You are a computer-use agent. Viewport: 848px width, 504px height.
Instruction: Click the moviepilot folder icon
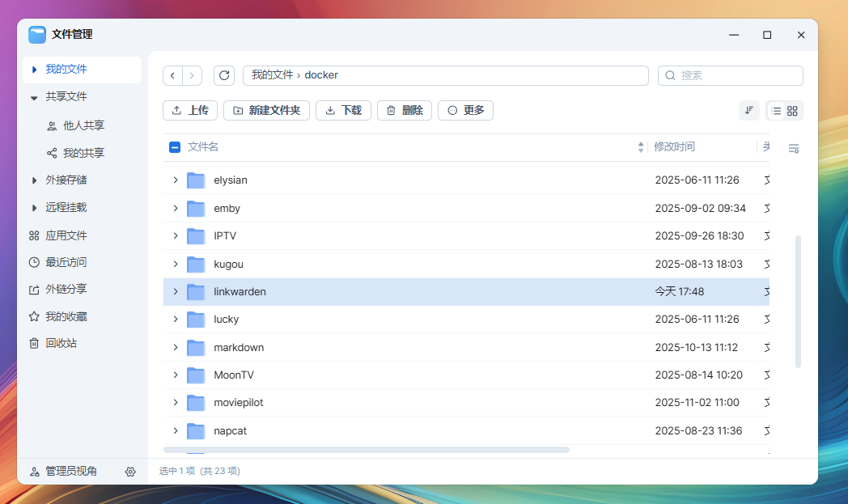click(196, 402)
